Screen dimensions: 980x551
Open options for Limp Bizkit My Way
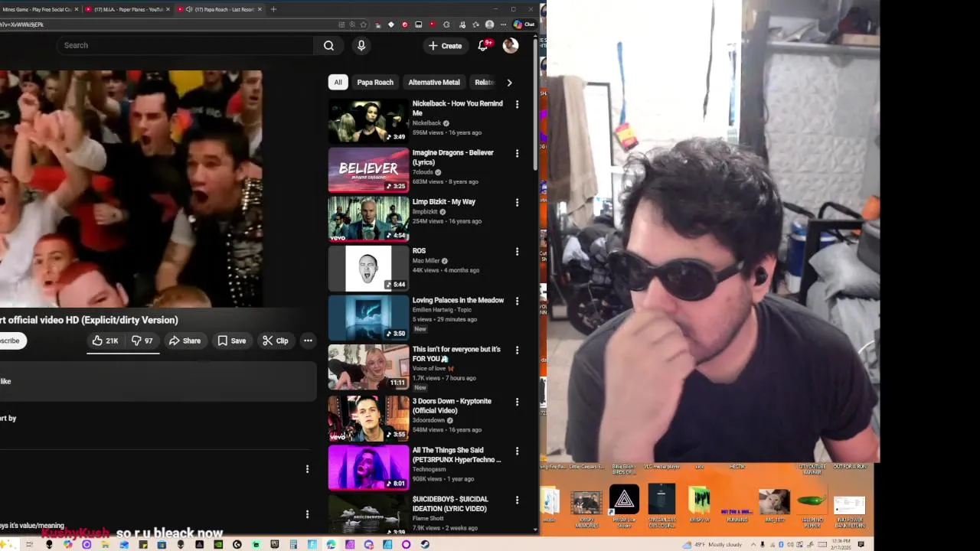(517, 202)
